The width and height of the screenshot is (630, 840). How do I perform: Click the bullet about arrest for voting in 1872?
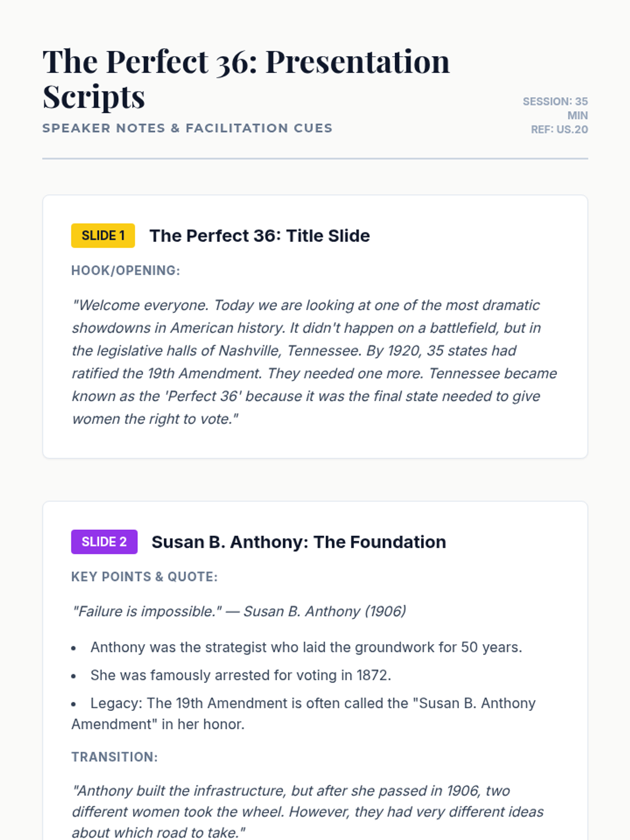pyautogui.click(x=241, y=675)
